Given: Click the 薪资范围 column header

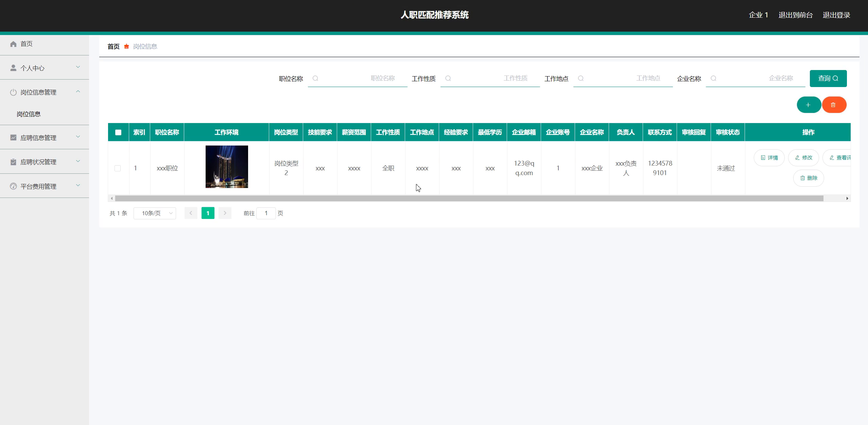Looking at the screenshot, I should [354, 132].
